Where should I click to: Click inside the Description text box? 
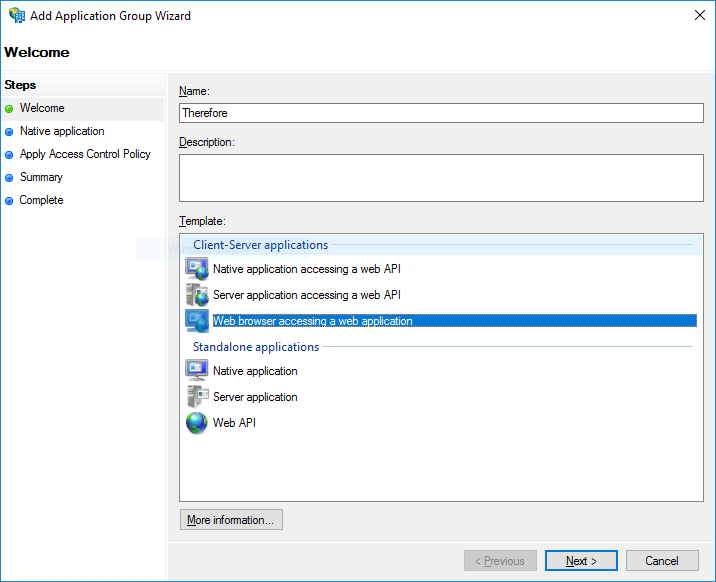pyautogui.click(x=441, y=178)
